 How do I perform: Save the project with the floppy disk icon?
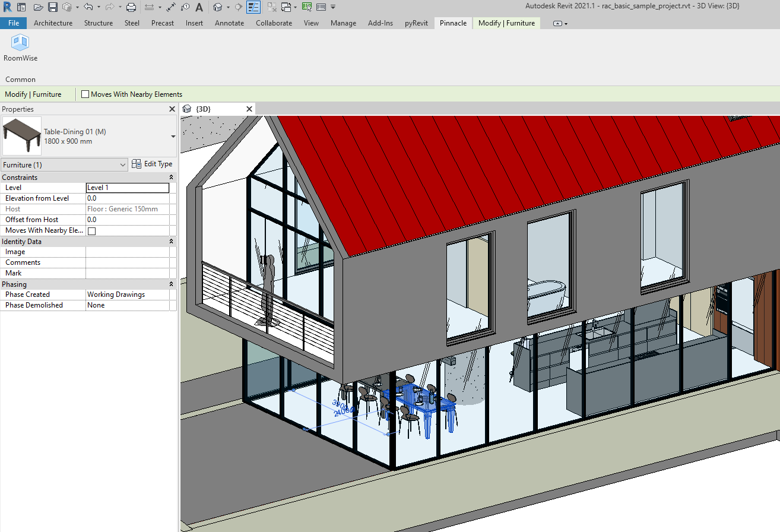click(x=52, y=7)
